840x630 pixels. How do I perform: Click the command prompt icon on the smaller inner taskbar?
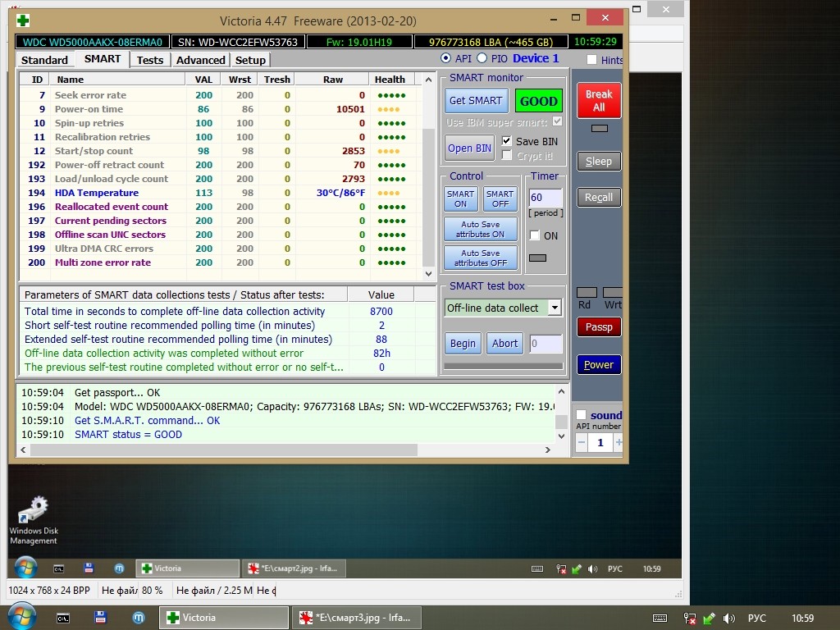[58, 569]
